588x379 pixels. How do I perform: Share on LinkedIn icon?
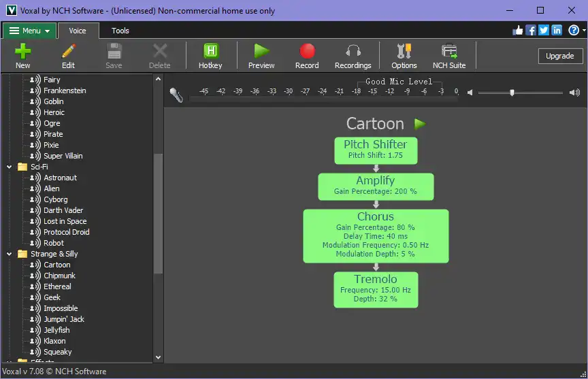pyautogui.click(x=557, y=31)
